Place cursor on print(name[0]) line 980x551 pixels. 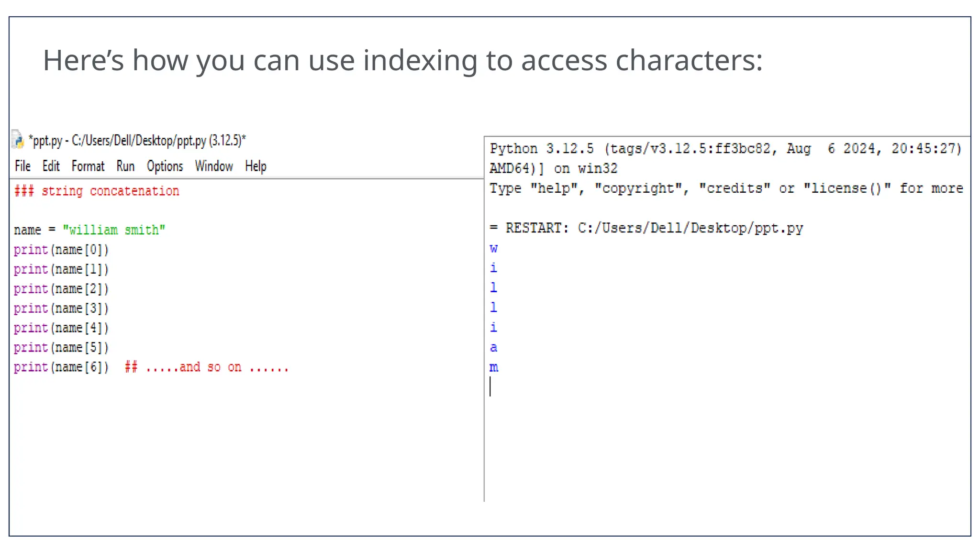pyautogui.click(x=61, y=250)
